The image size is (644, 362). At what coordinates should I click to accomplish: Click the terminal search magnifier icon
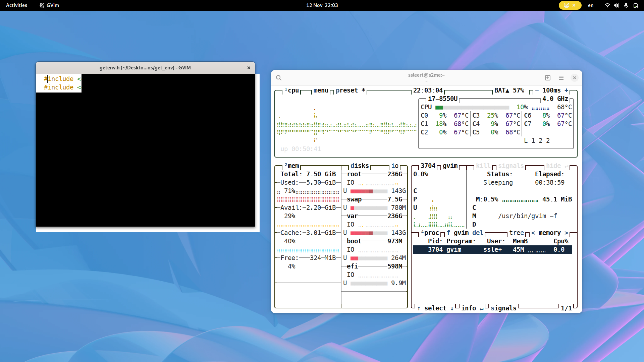[279, 78]
